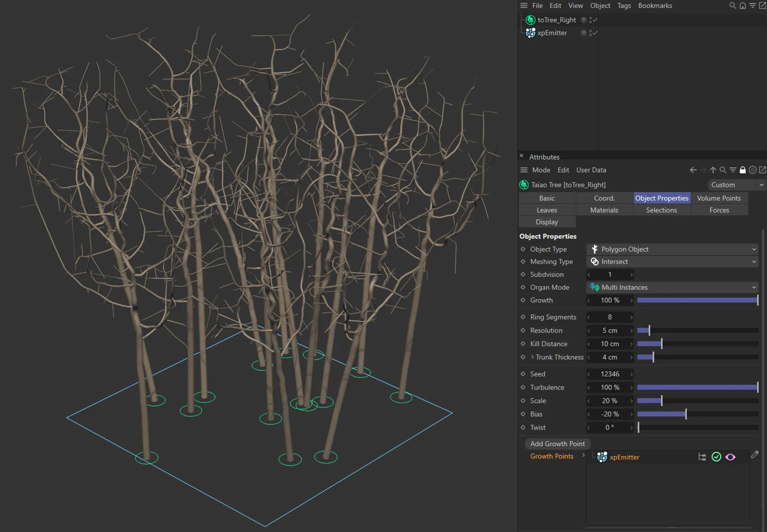Select the Taiao Tree icon beside toTree_Right
The width and height of the screenshot is (767, 532).
(x=530, y=20)
